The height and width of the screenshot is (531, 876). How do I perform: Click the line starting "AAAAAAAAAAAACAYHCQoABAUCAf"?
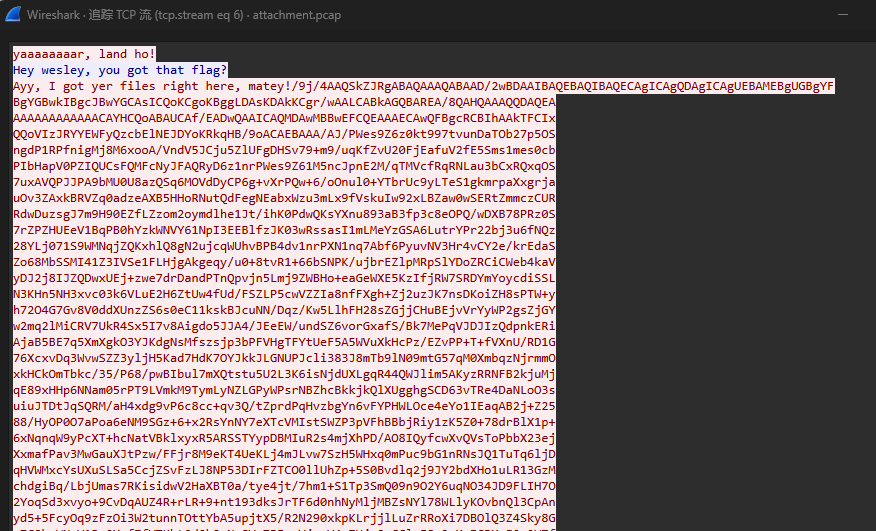(284, 118)
